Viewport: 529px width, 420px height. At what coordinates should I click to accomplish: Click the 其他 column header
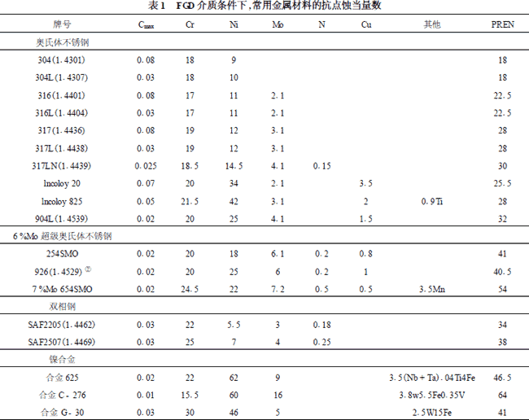pos(432,25)
